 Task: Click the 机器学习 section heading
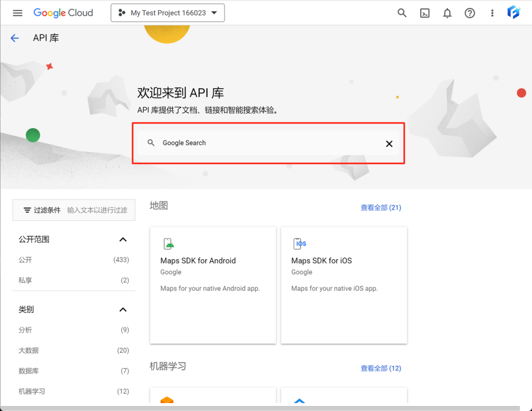tap(168, 366)
